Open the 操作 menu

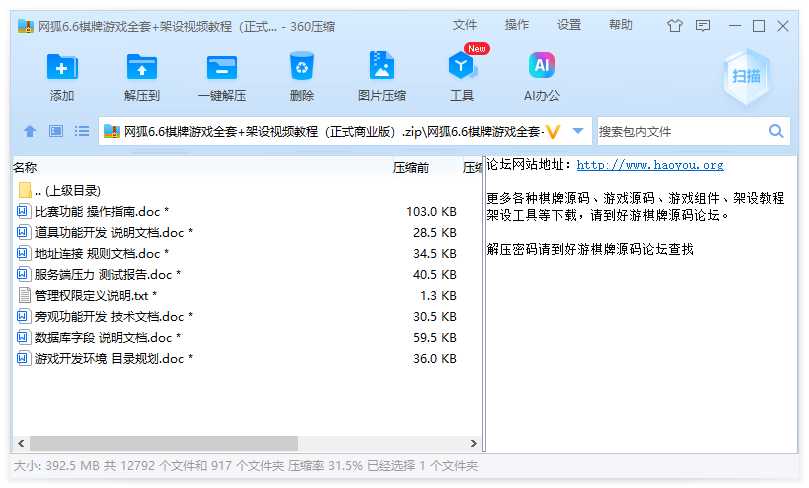coord(516,25)
